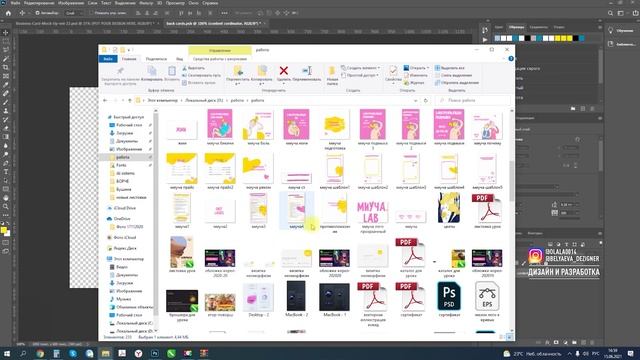Click Вырезать in ribbon clipboard group
This screenshot has width=640, height=360.
coord(193,68)
